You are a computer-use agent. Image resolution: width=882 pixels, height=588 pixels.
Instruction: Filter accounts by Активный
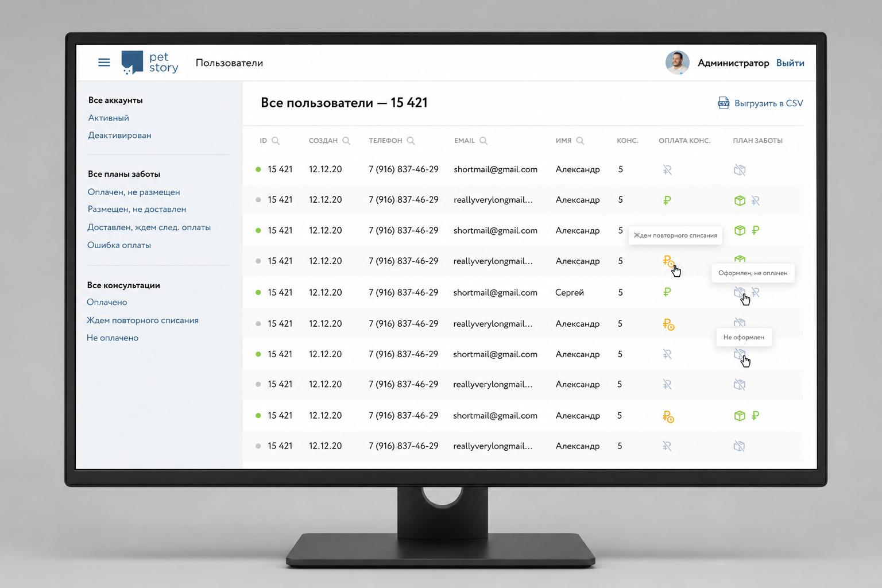[109, 118]
